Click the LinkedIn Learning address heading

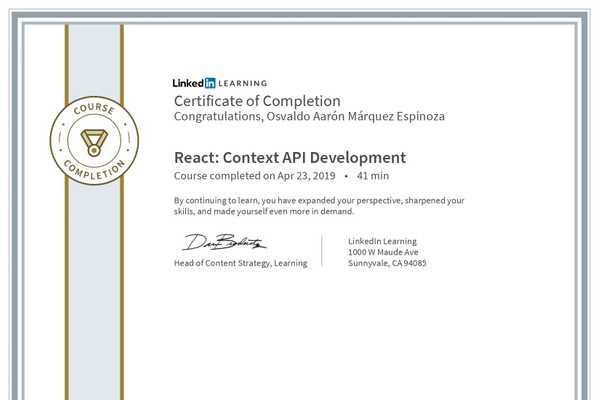coord(382,241)
